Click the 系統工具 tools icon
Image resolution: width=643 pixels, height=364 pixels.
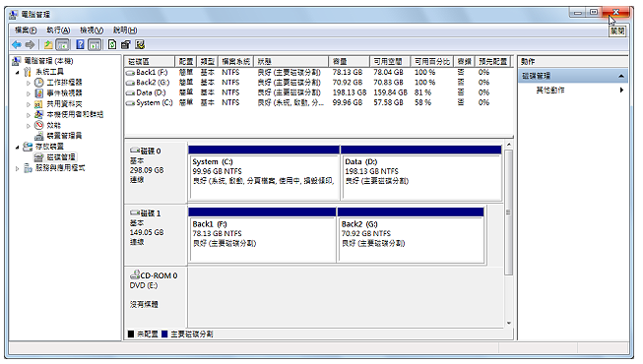[28, 72]
